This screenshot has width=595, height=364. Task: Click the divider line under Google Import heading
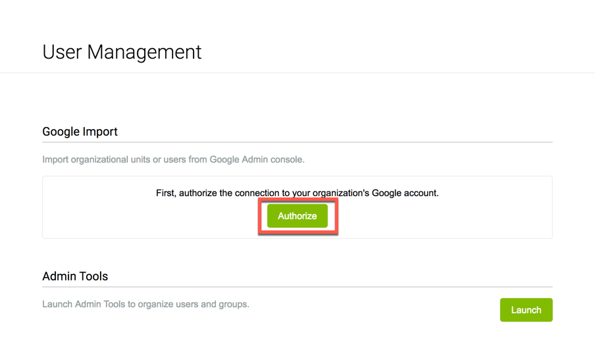coord(297,142)
